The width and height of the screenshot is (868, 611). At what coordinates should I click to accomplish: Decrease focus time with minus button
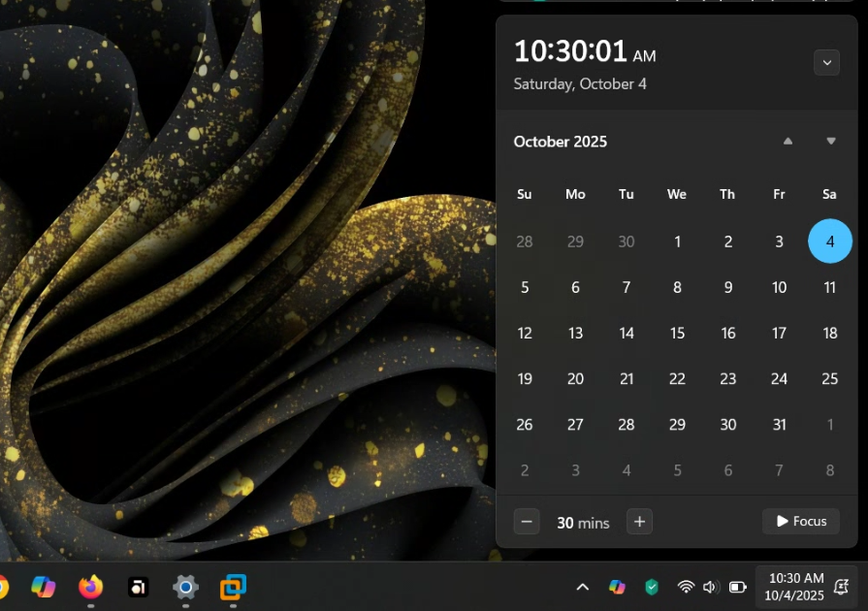coord(527,522)
